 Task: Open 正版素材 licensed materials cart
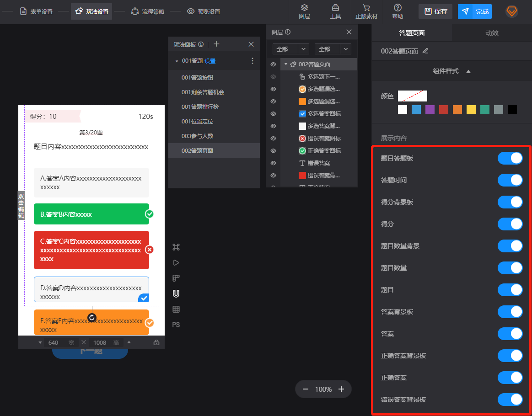click(x=366, y=11)
